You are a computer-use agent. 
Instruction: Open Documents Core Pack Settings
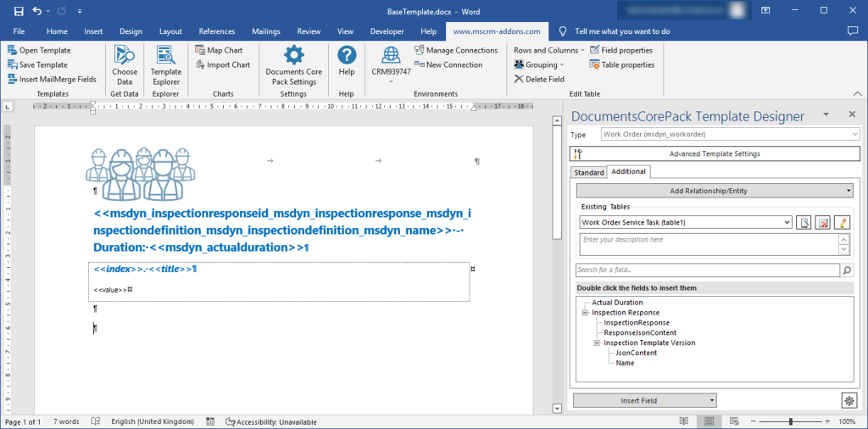coord(294,65)
